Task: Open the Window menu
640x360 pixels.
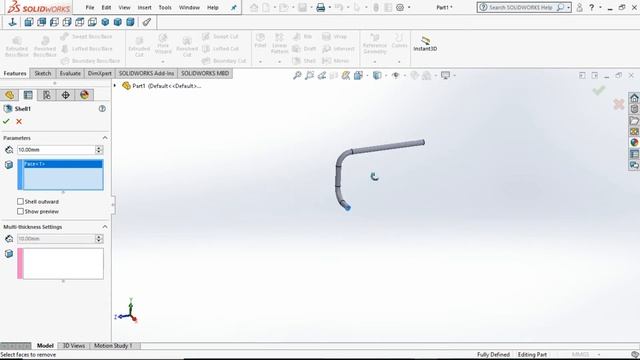Action: [189, 7]
